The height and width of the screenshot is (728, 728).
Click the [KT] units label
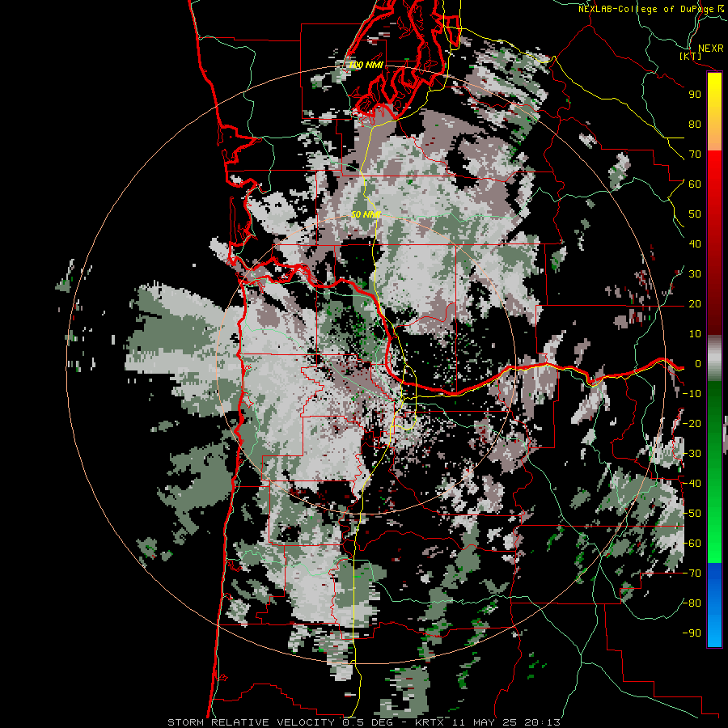click(x=691, y=56)
